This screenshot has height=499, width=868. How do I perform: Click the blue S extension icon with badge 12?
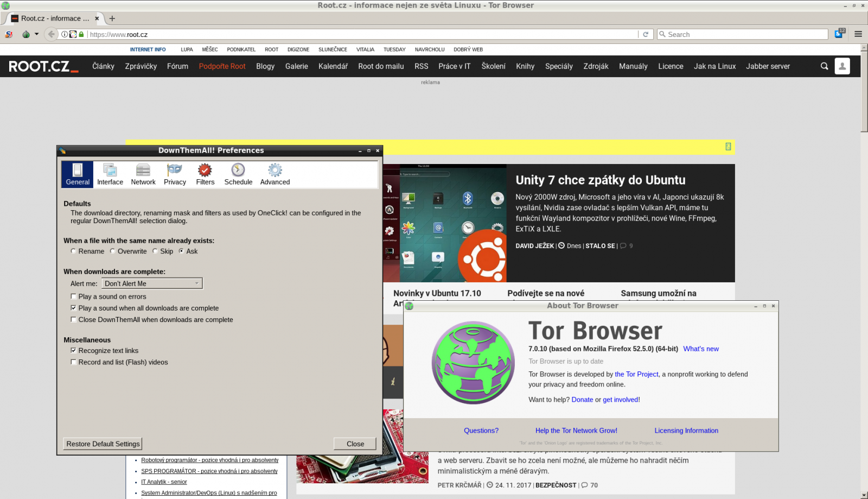coord(839,33)
